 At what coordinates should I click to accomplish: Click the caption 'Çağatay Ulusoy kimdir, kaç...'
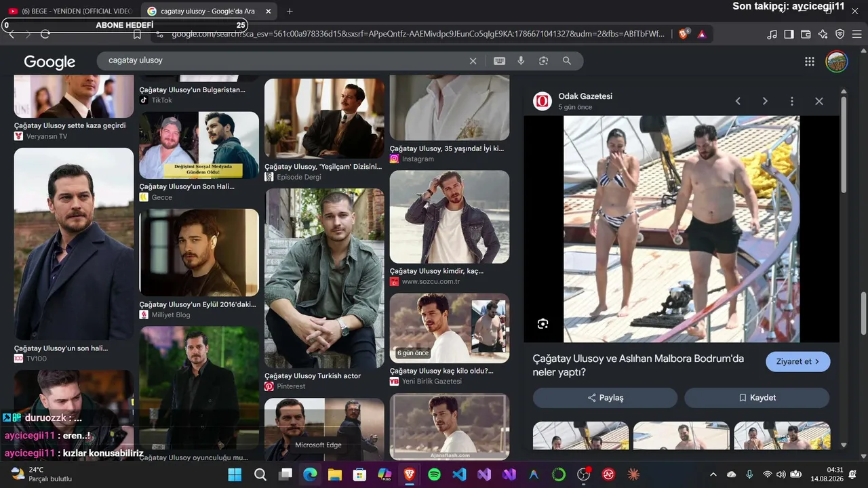point(437,271)
